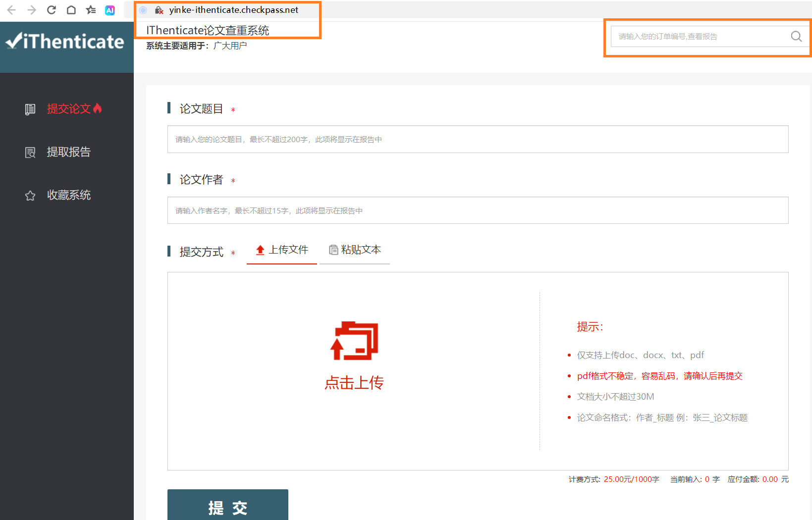Click the red upload folder icon
812x520 pixels.
click(354, 341)
